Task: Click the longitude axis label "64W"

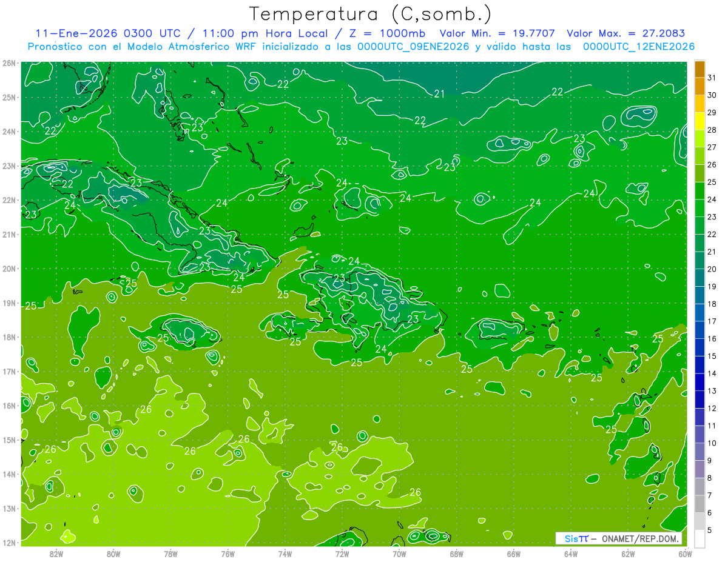Action: point(571,554)
